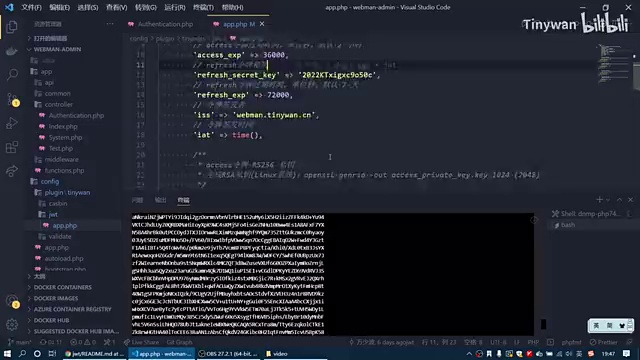640x360 pixels.
Task: Open the 文件(F) menu
Action: [31, 7]
